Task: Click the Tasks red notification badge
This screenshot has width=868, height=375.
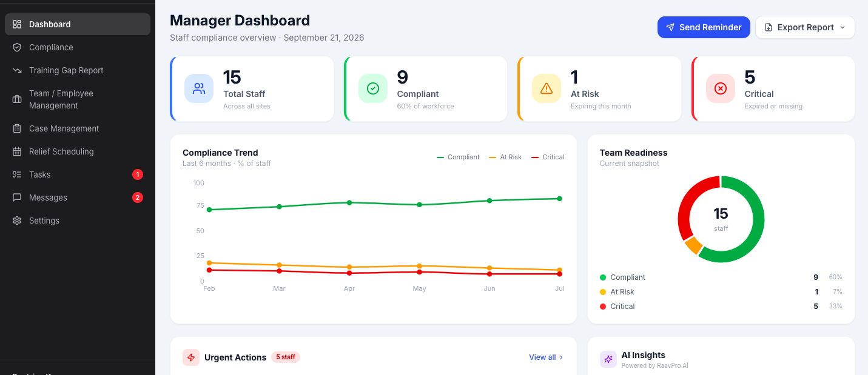Action: coord(138,174)
